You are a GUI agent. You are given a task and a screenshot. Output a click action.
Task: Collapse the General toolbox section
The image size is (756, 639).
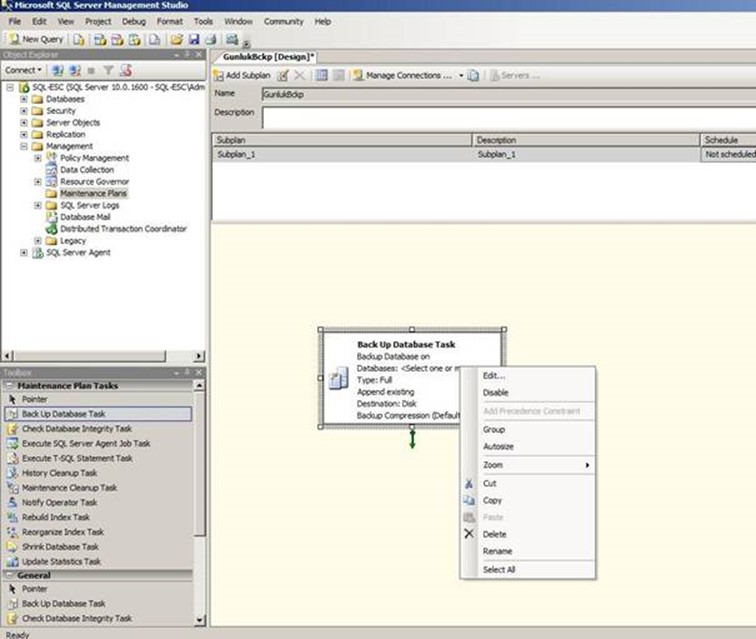point(10,575)
